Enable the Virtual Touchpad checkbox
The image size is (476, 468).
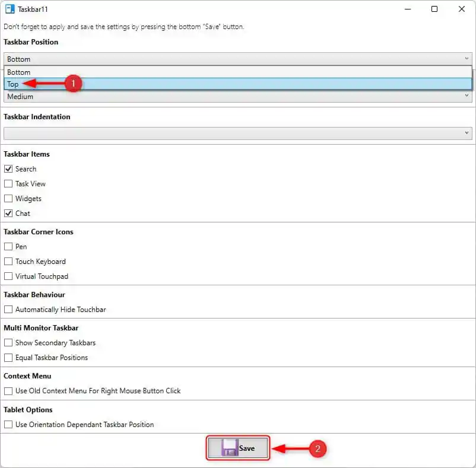pyautogui.click(x=8, y=276)
